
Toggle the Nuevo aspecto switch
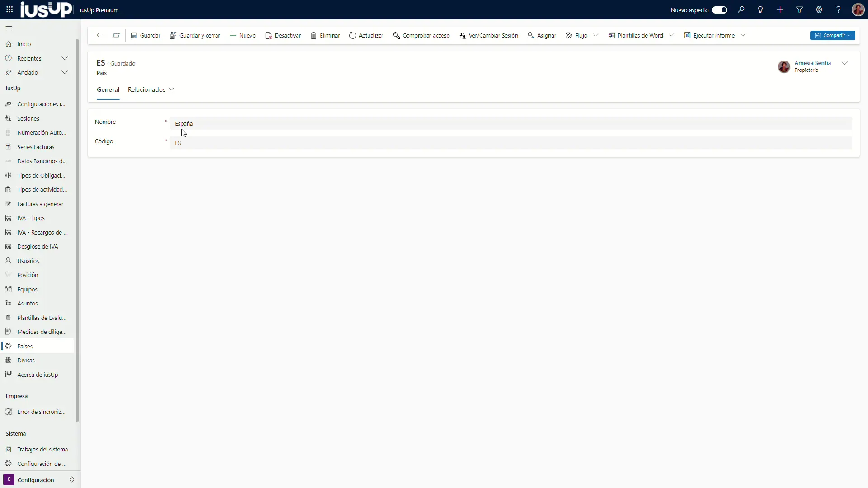point(719,10)
